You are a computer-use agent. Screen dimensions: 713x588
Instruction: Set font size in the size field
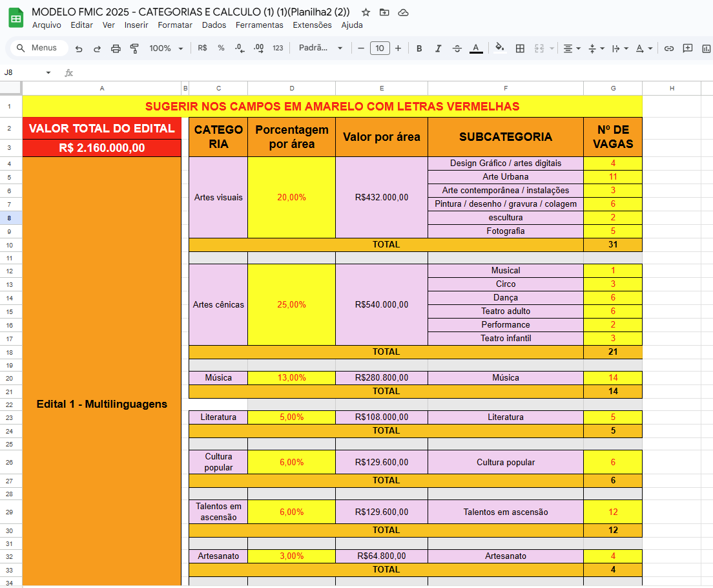click(380, 48)
